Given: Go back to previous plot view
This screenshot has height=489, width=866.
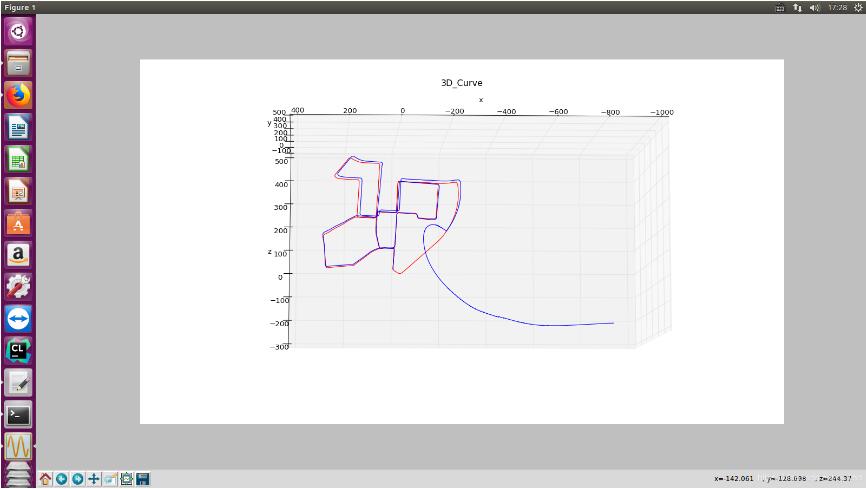Looking at the screenshot, I should coord(62,479).
